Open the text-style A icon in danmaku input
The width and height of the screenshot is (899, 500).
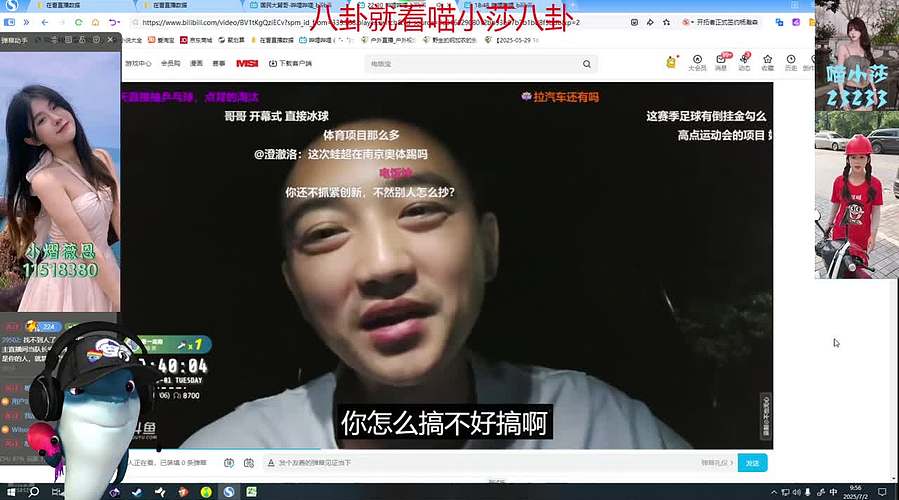pos(271,463)
